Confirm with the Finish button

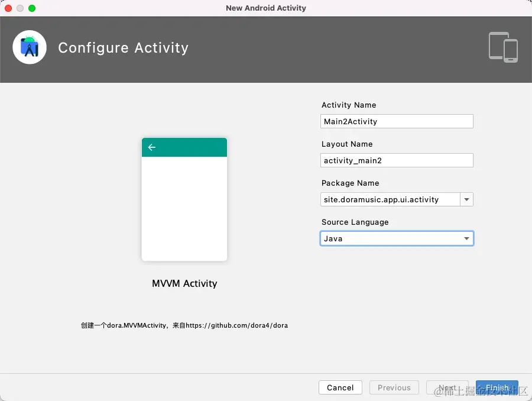(x=497, y=387)
